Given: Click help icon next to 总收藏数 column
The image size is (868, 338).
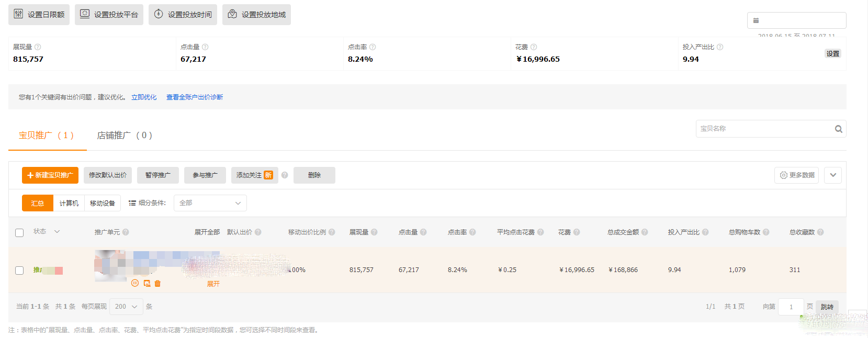Looking at the screenshot, I should coord(820,232).
